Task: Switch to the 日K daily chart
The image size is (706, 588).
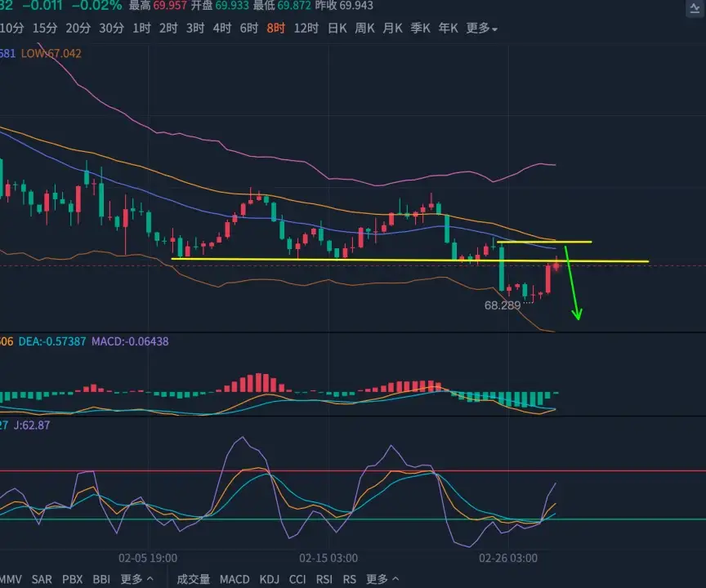Action: tap(337, 29)
